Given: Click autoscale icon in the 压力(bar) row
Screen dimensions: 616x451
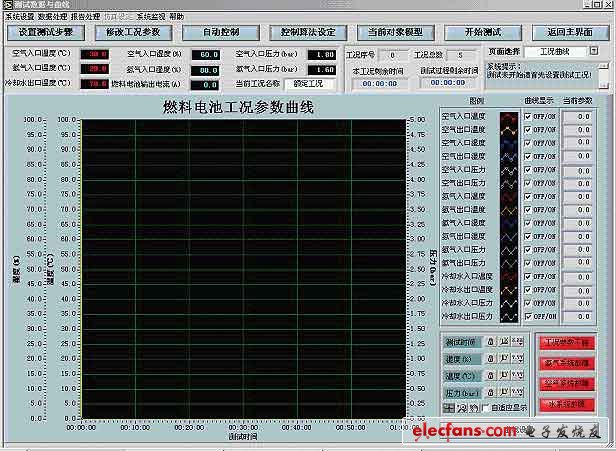Looking at the screenshot, I should pyautogui.click(x=504, y=392).
